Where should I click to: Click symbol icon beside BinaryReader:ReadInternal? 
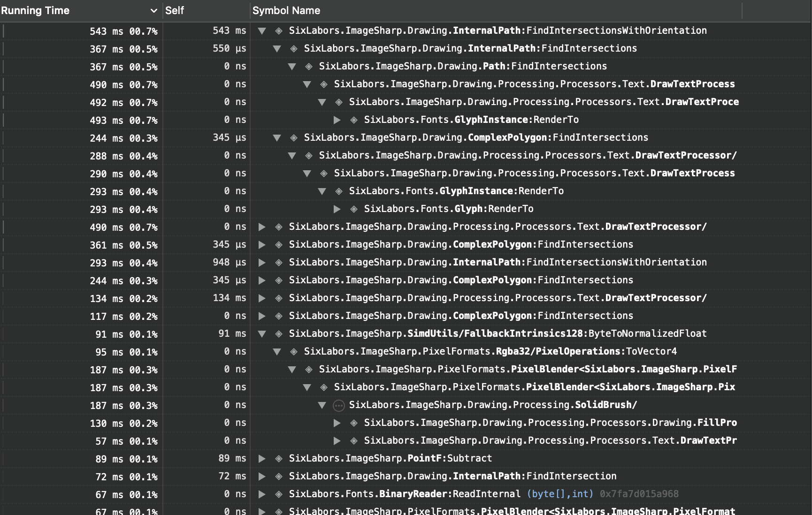pos(279,494)
